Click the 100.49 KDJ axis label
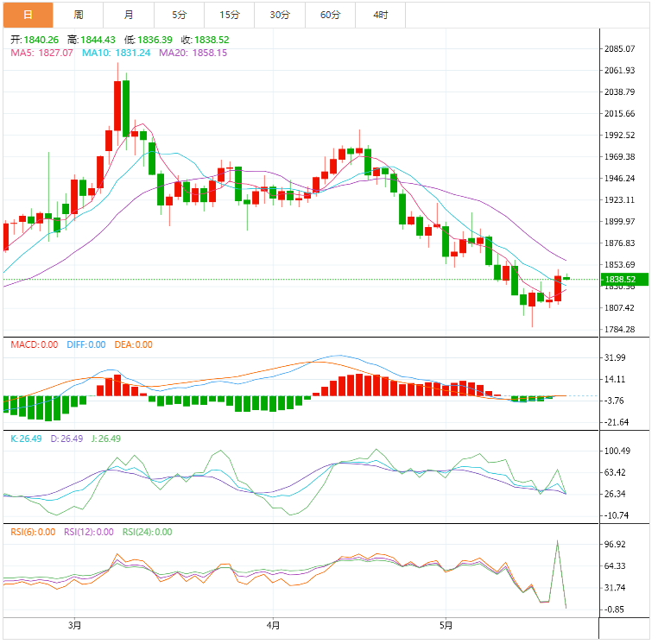658x644 pixels. [617, 451]
